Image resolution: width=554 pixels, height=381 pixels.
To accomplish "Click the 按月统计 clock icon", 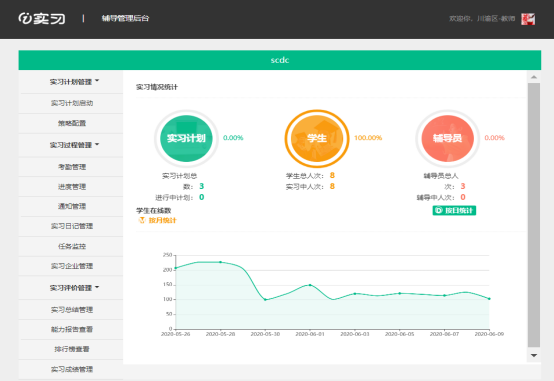I will click(142, 220).
